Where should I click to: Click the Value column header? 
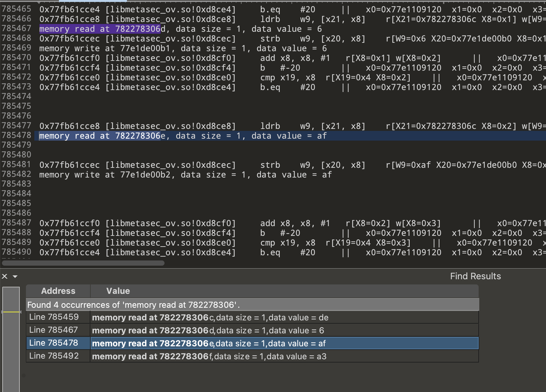[118, 291]
